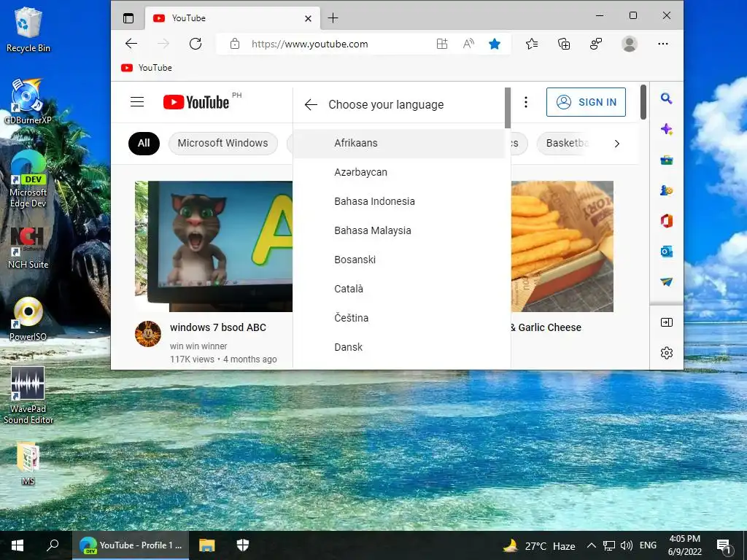Screen dimensions: 747x560
Task: Open Edge sidebar Discover sparkle icon
Action: (667, 129)
